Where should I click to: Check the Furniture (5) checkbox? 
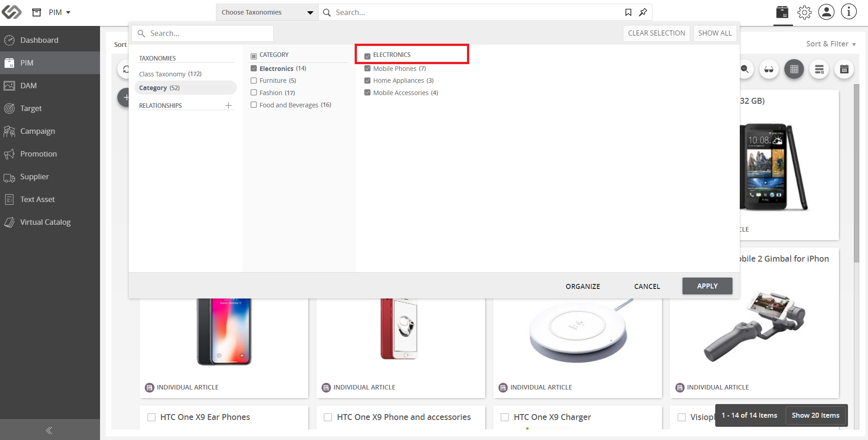coord(254,81)
